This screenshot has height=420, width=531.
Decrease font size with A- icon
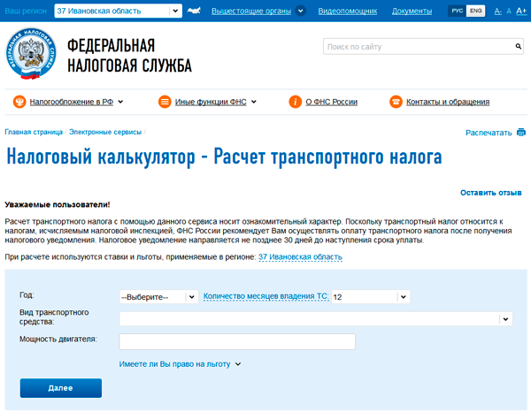tap(497, 11)
